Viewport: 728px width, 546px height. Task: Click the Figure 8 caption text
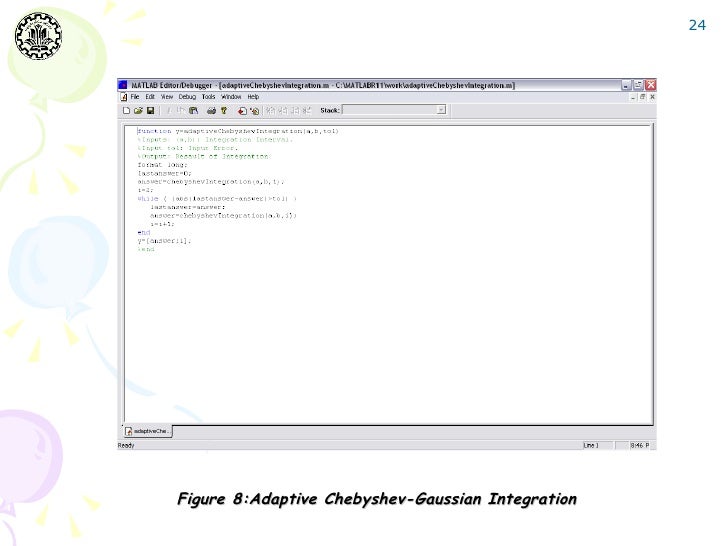click(x=377, y=499)
